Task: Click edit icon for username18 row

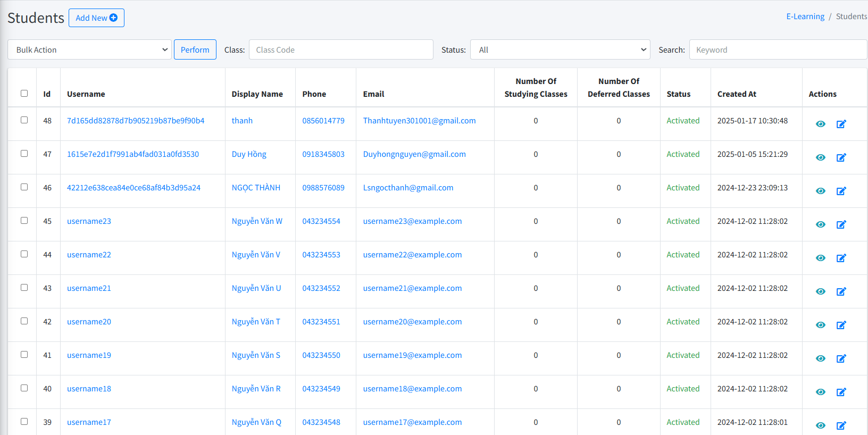Action: click(x=841, y=392)
